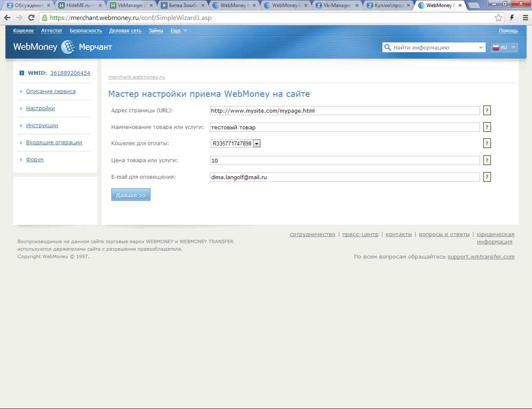532x409 pixels.
Task: Open Описание сервиса sidebar link
Action: tap(51, 91)
